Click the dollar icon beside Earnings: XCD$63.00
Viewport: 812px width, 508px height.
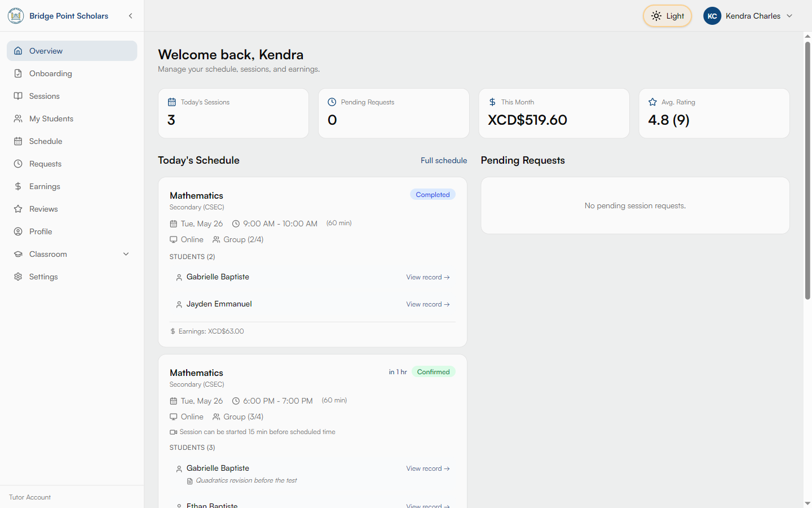(x=173, y=331)
